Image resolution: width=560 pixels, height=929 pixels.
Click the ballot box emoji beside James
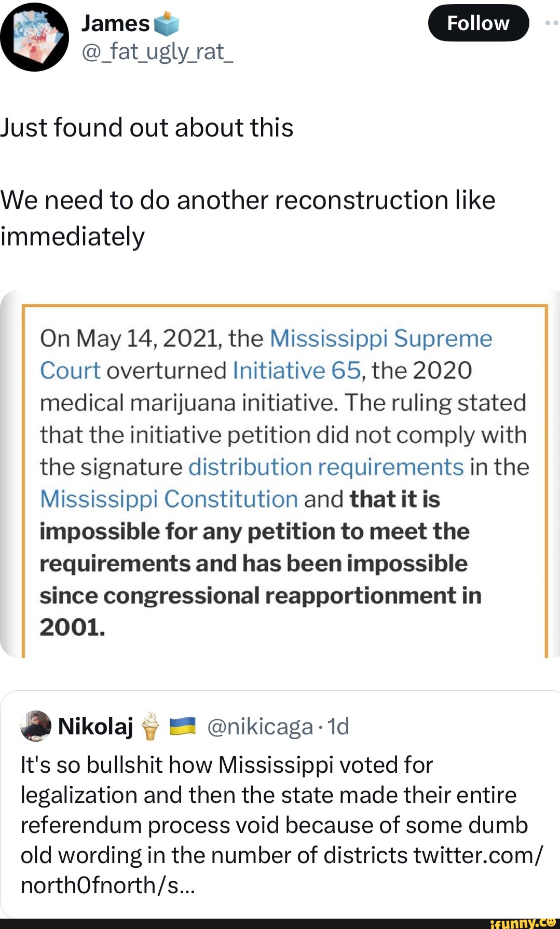[166, 24]
